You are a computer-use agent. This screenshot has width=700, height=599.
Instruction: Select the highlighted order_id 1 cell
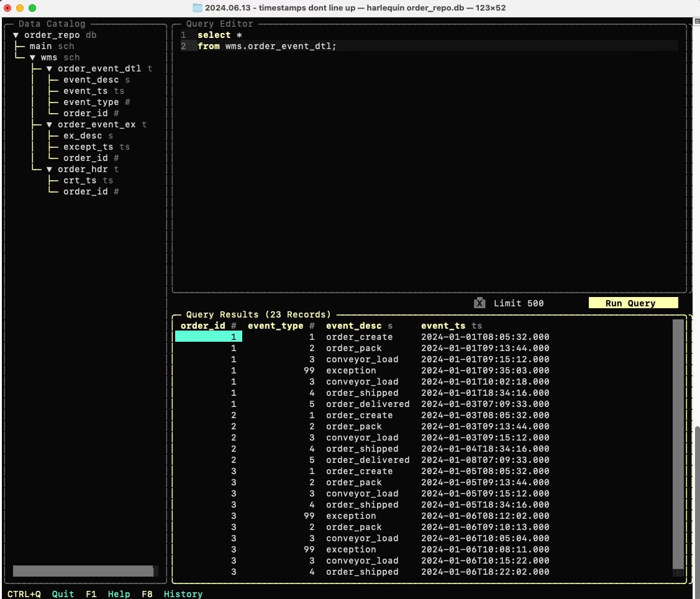click(209, 337)
